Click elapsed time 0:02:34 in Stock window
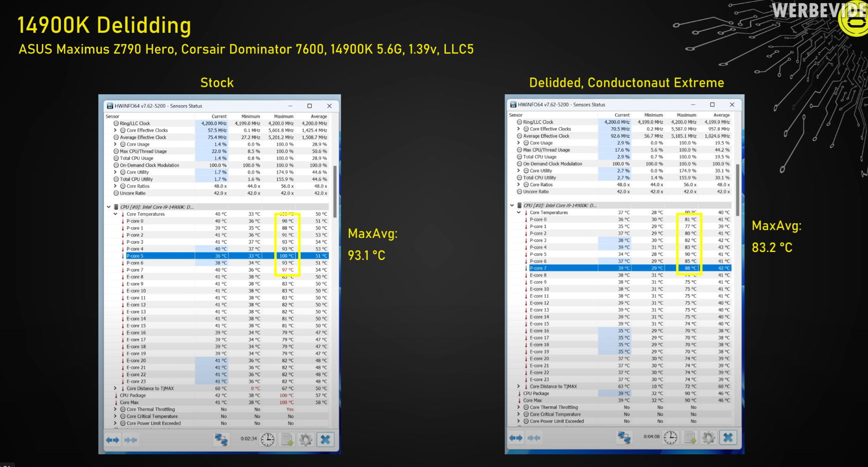Image resolution: width=868 pixels, height=467 pixels. point(248,439)
